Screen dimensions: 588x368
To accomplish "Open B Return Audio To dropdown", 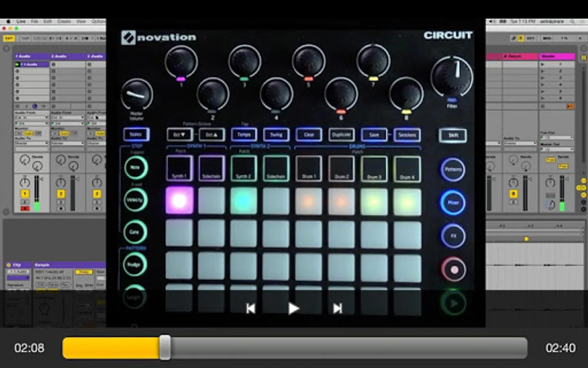I will coord(519,144).
